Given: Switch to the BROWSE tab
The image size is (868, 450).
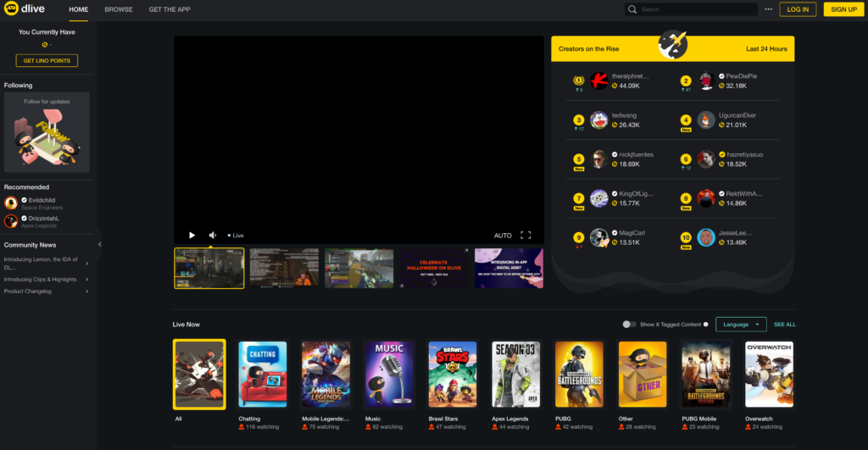Looking at the screenshot, I should [x=119, y=9].
